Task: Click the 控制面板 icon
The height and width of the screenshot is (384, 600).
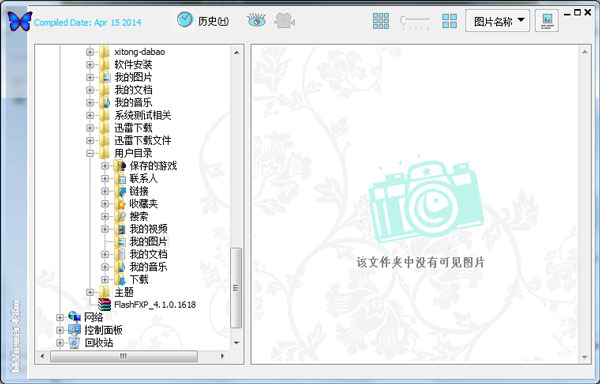Action: click(x=74, y=330)
